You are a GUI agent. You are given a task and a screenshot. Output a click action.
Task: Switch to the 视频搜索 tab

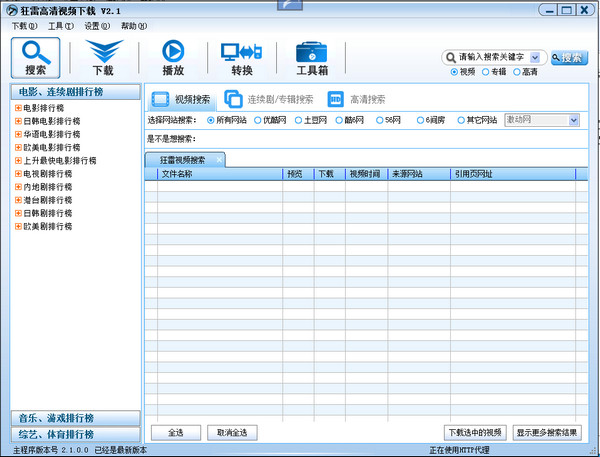tap(181, 100)
